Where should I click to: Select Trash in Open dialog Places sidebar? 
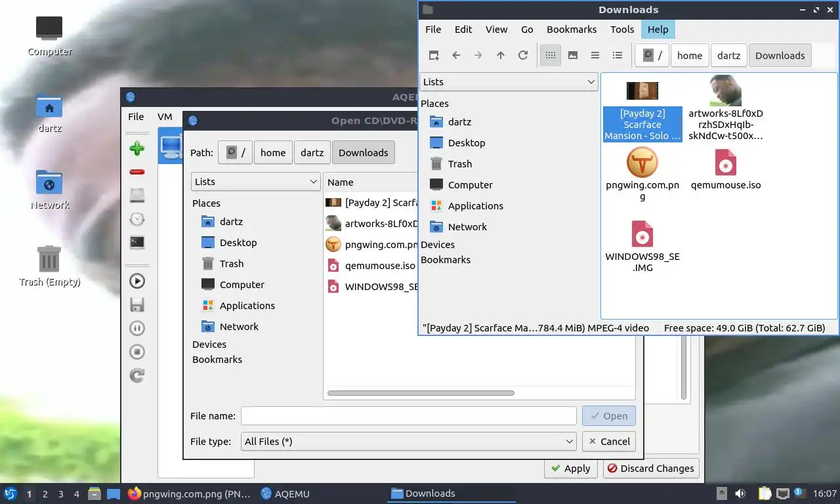tap(232, 264)
